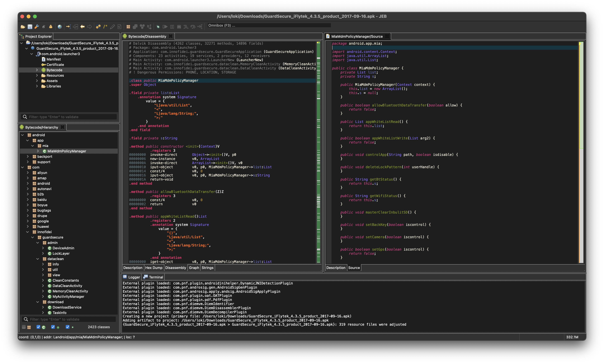The image size is (604, 364).
Task: Expand the Libraries folder node
Action: coord(37,86)
